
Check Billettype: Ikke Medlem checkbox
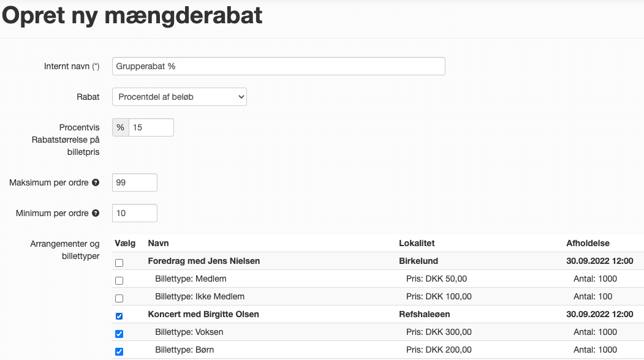coord(119,298)
